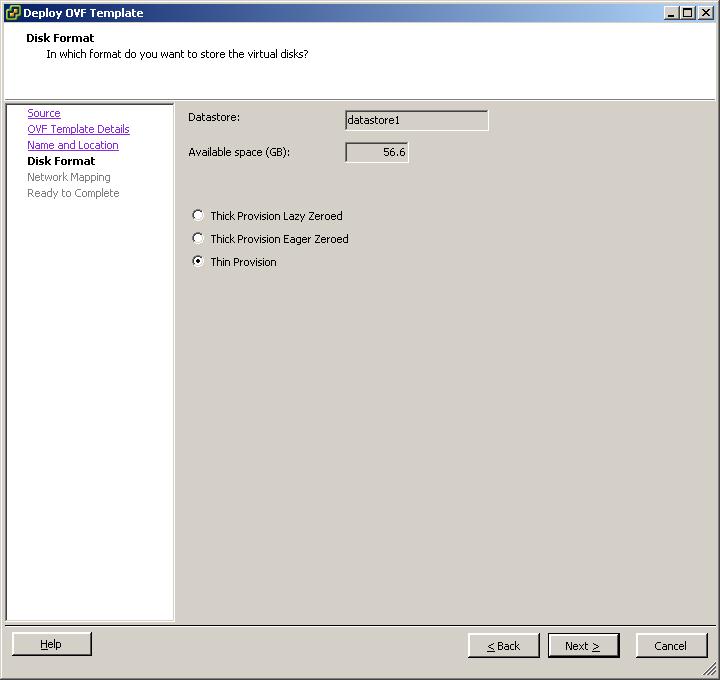
Task: Click the virtual disks format question text
Action: click(177, 54)
